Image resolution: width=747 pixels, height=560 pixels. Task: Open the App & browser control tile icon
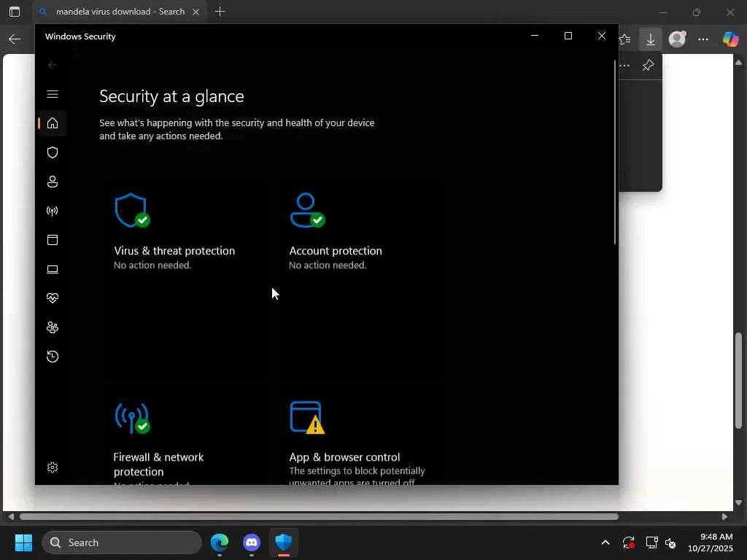307,418
